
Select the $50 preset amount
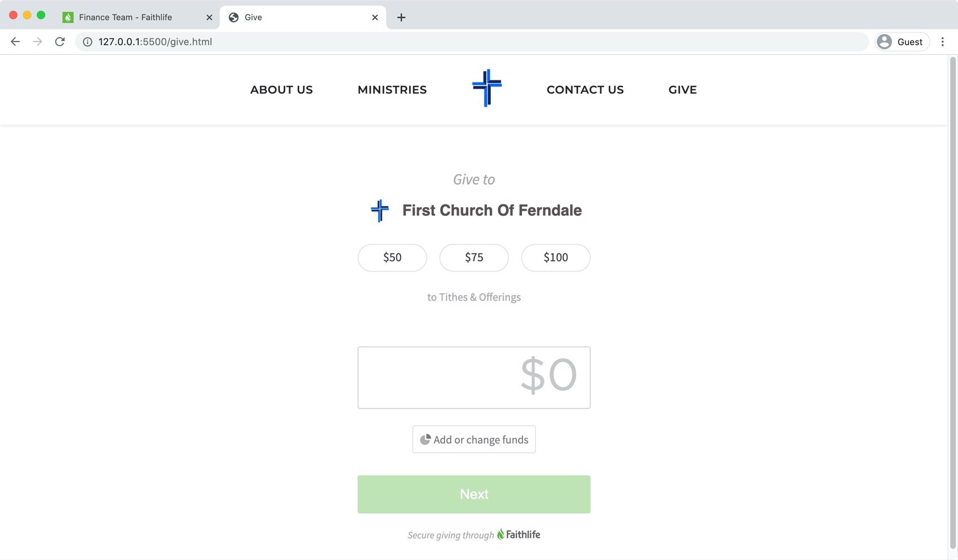point(392,257)
